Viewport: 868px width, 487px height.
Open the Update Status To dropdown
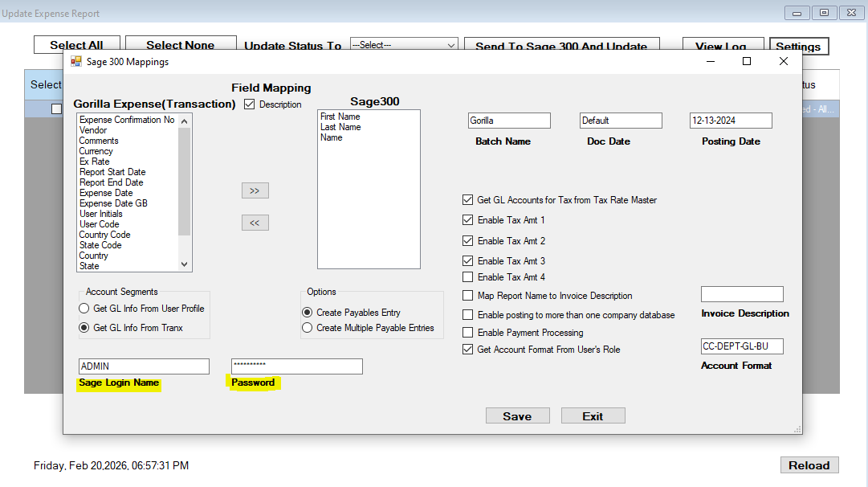tap(404, 45)
